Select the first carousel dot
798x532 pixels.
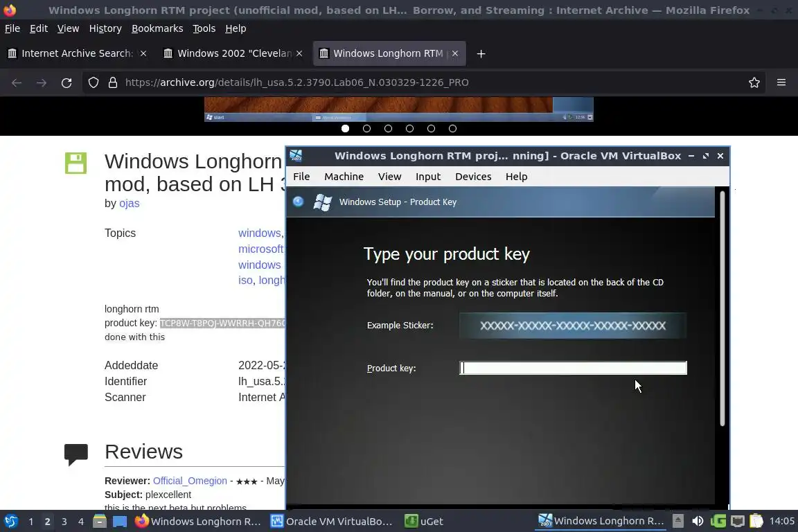[x=345, y=128]
